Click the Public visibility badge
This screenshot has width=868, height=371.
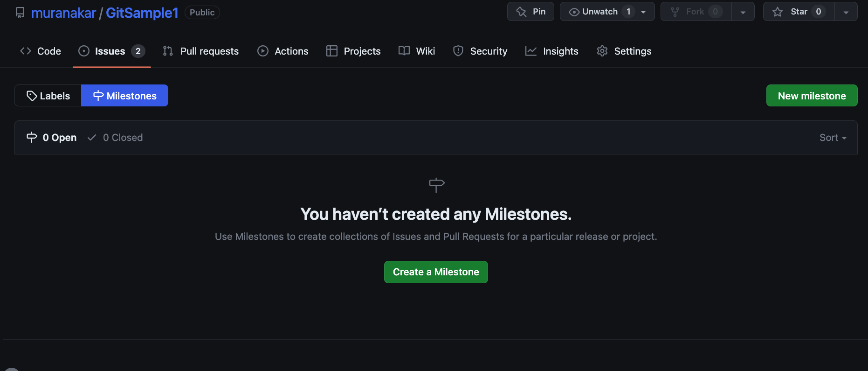pyautogui.click(x=202, y=12)
